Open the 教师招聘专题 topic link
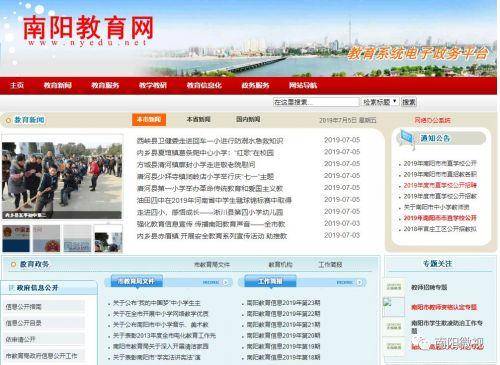 pos(429,287)
